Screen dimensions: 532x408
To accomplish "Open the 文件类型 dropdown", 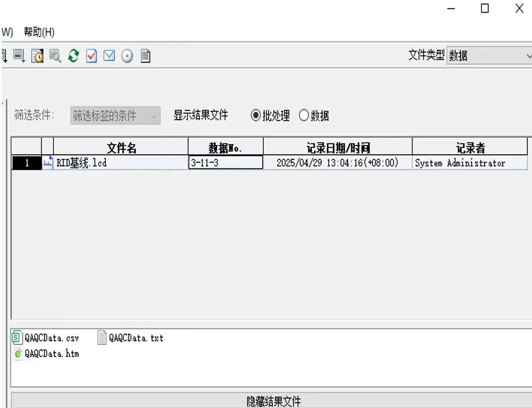I will click(488, 56).
